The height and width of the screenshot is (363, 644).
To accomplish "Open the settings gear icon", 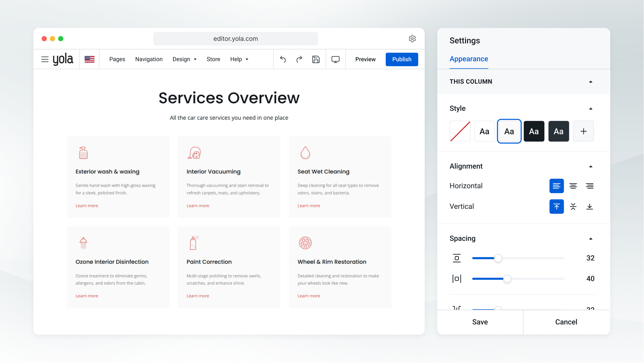I will 412,39.
